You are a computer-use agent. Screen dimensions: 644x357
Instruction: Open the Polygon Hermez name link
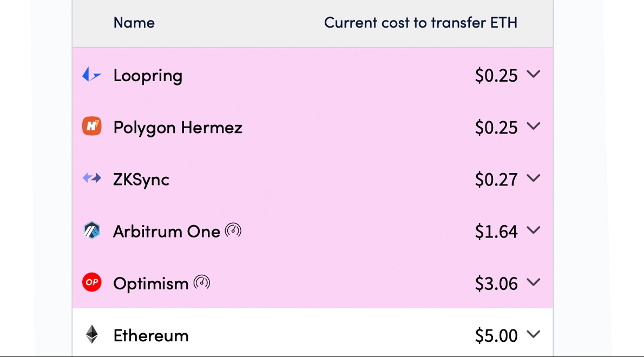coord(178,128)
